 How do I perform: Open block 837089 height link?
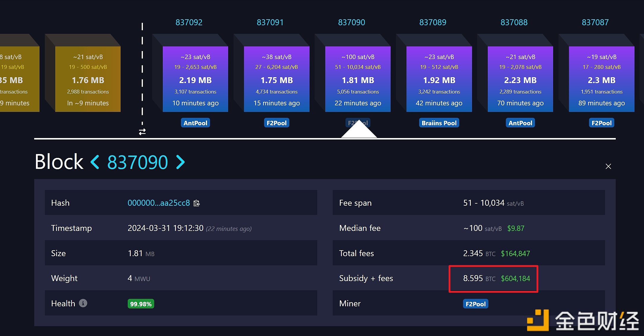tap(433, 22)
